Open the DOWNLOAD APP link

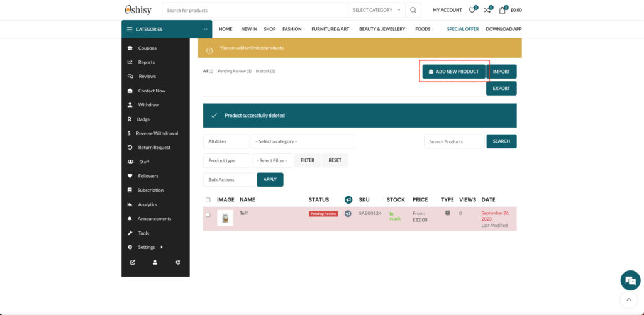pyautogui.click(x=504, y=29)
